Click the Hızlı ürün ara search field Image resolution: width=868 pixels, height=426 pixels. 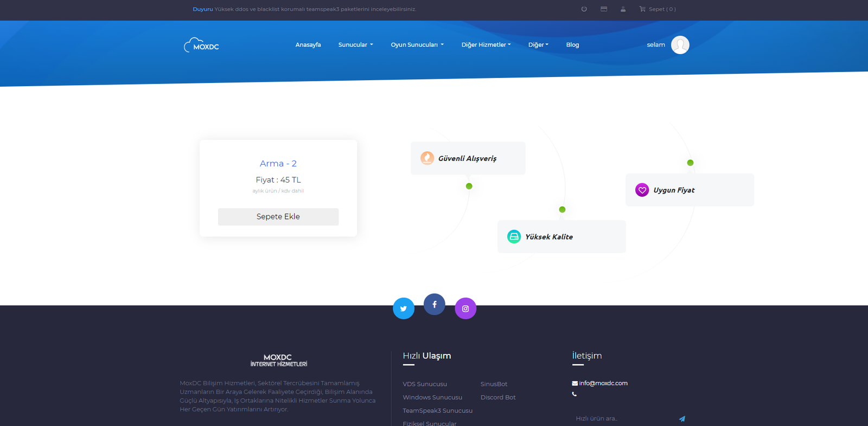pyautogui.click(x=621, y=418)
